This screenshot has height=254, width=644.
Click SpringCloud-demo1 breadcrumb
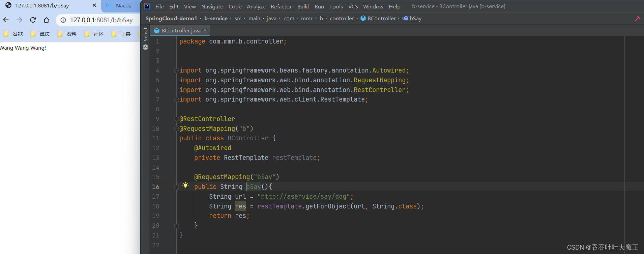point(171,19)
